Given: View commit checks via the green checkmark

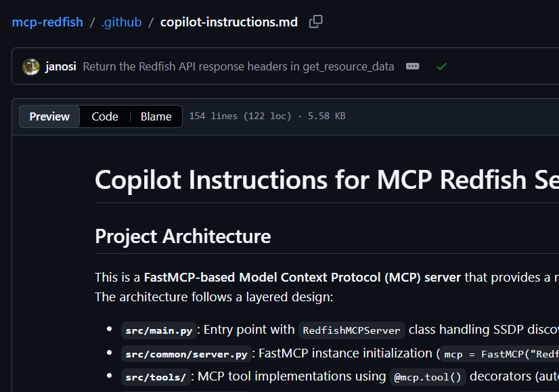Looking at the screenshot, I should [x=441, y=66].
